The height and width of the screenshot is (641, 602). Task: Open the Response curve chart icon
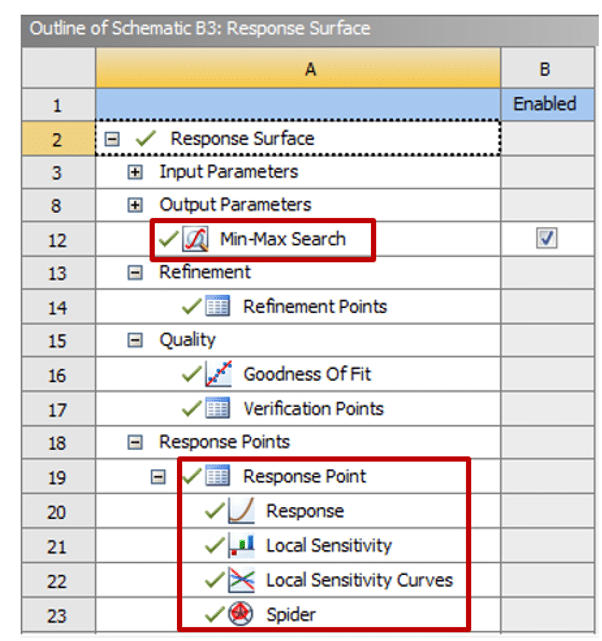(x=241, y=511)
